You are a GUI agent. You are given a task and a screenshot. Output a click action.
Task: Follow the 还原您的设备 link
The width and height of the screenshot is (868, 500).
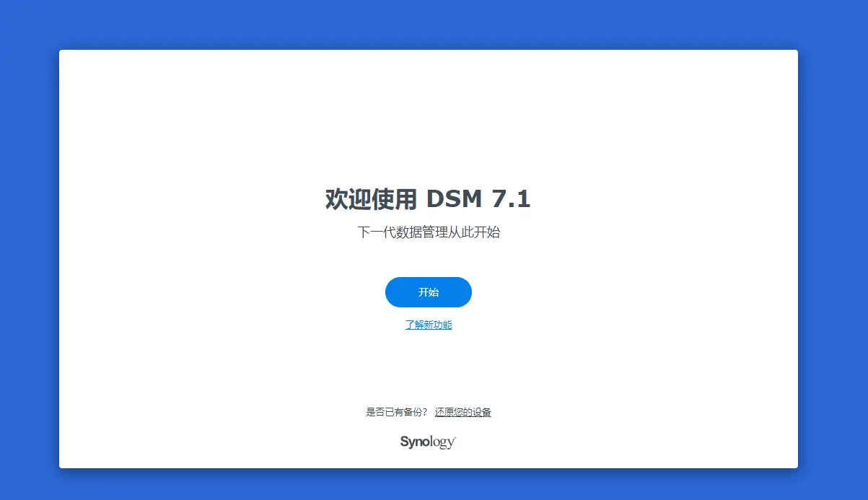(x=463, y=412)
